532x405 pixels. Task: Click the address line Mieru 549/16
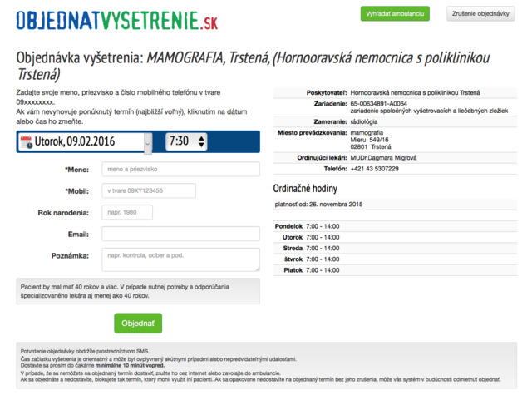[x=369, y=140]
